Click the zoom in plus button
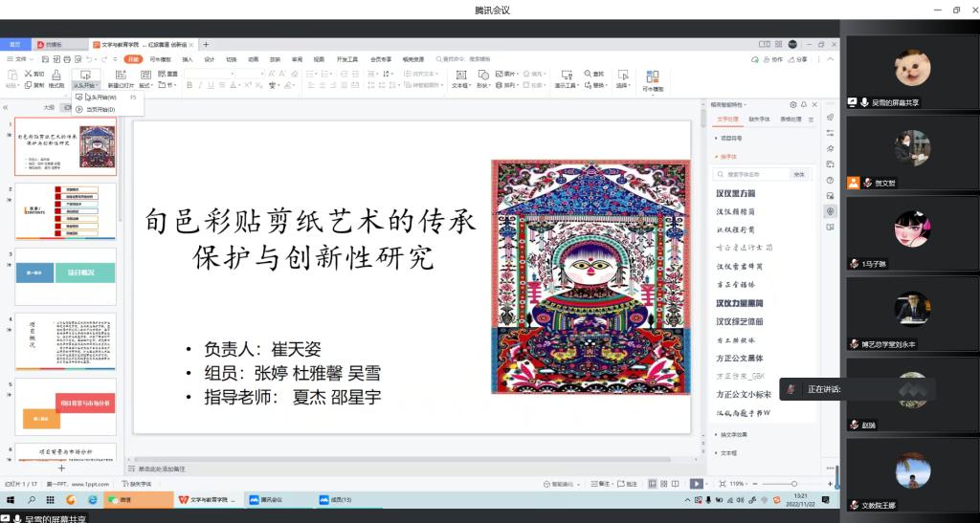The width and height of the screenshot is (980, 523). (830, 484)
